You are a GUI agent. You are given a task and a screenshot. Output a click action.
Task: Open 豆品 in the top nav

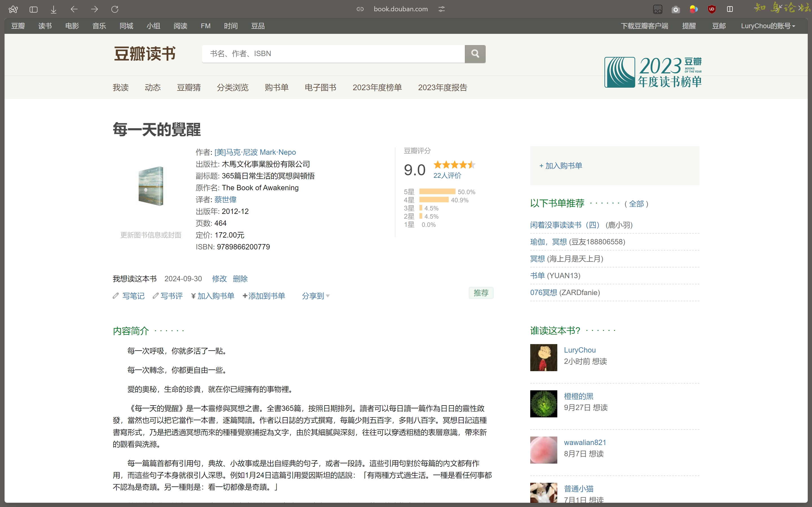click(258, 26)
